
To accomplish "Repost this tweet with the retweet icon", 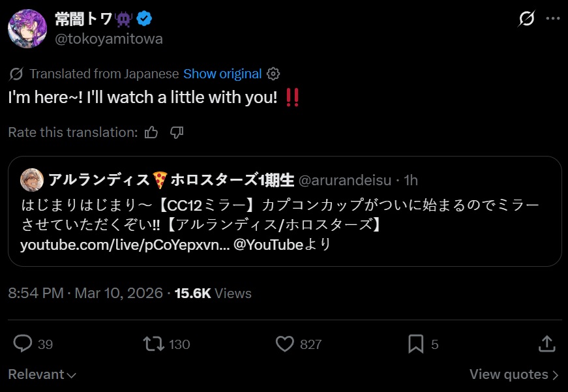I will coord(154,344).
